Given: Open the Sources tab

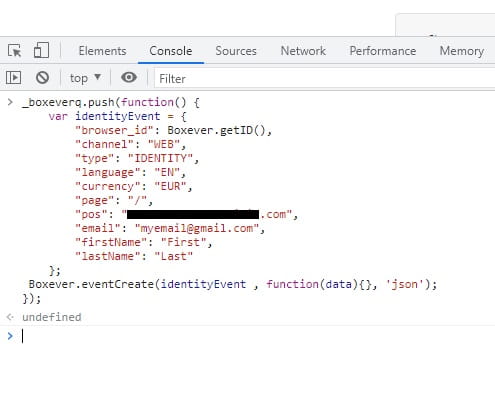Looking at the screenshot, I should [x=236, y=51].
